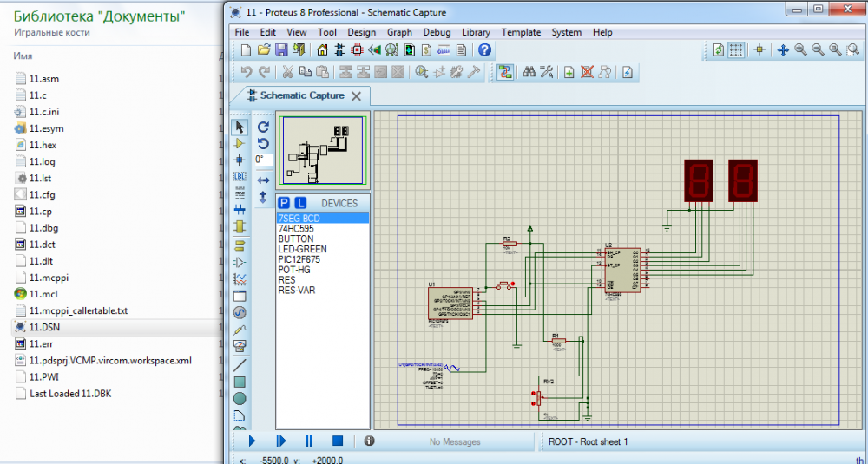Screen dimensions: 868x464
Task: Click the binoculars Search icon
Action: (x=529, y=72)
